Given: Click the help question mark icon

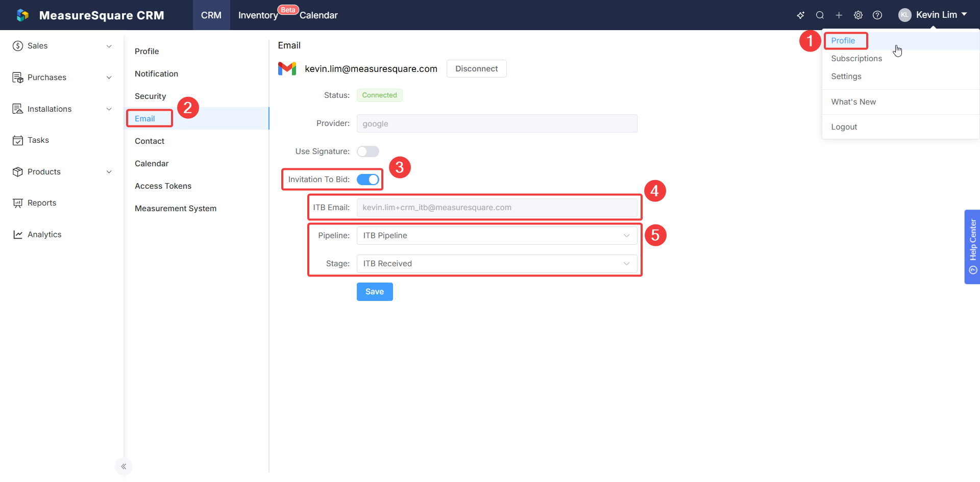Looking at the screenshot, I should (x=877, y=15).
